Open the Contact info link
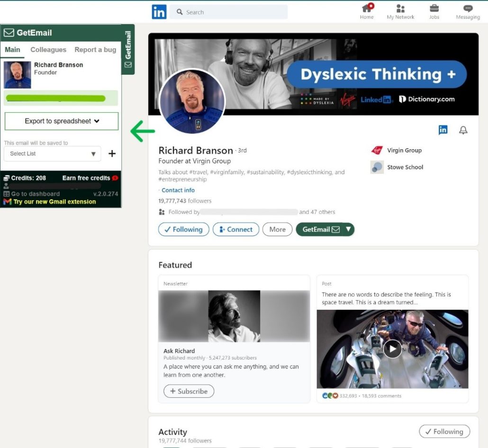 click(x=178, y=190)
